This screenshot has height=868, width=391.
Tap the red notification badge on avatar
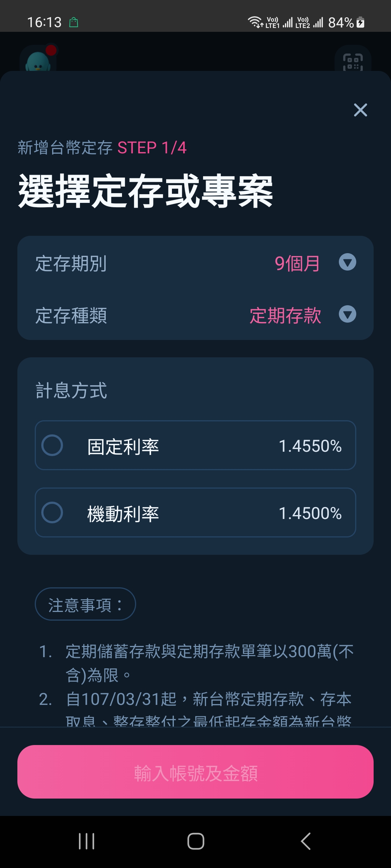pos(51,50)
